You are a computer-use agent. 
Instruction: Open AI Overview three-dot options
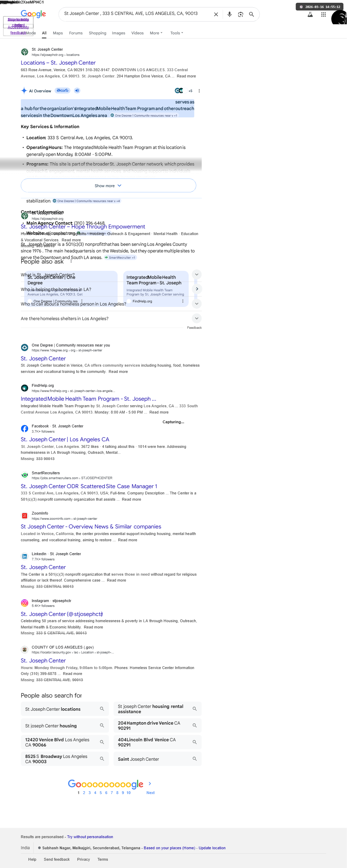199,91
